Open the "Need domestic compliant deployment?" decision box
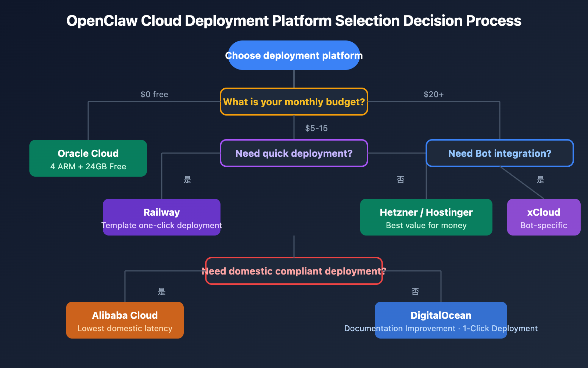Screen dimensions: 588x368 [x=294, y=271]
